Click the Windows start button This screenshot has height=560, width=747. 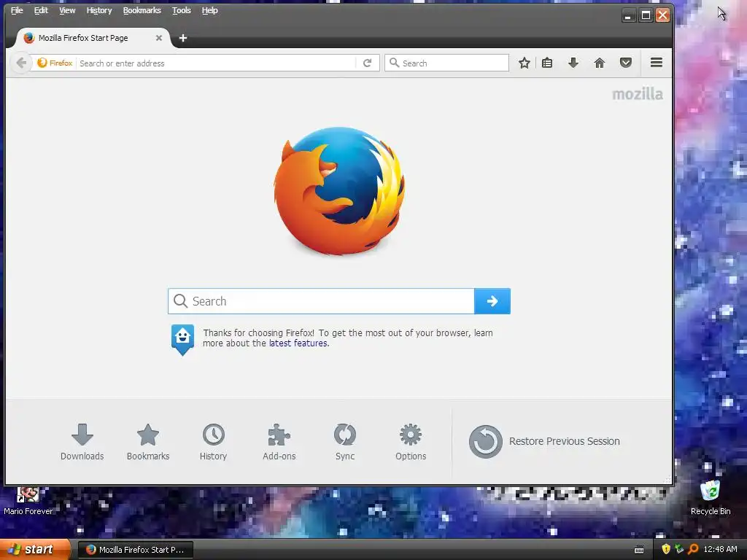tap(35, 550)
